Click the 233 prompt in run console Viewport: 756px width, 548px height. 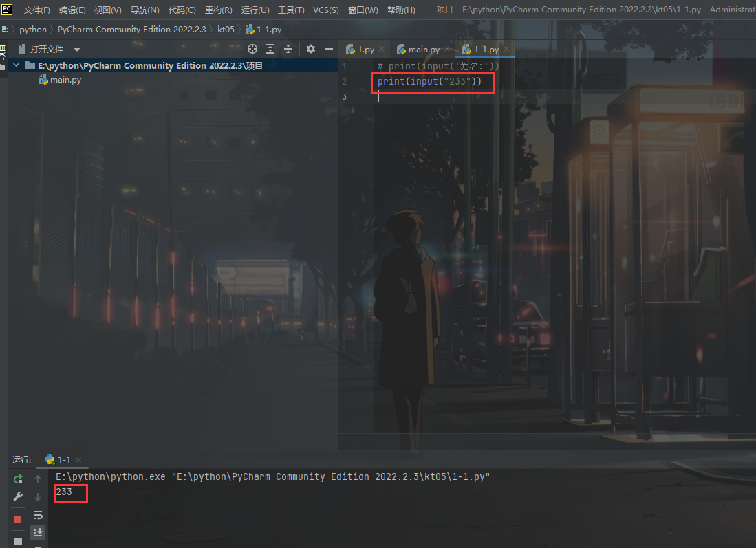click(x=64, y=492)
